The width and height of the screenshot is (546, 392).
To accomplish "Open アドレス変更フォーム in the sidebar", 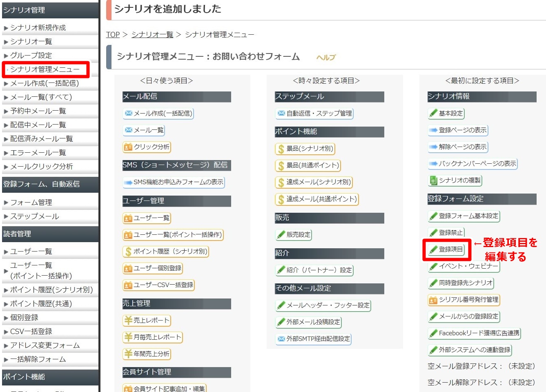I will click(x=45, y=345).
